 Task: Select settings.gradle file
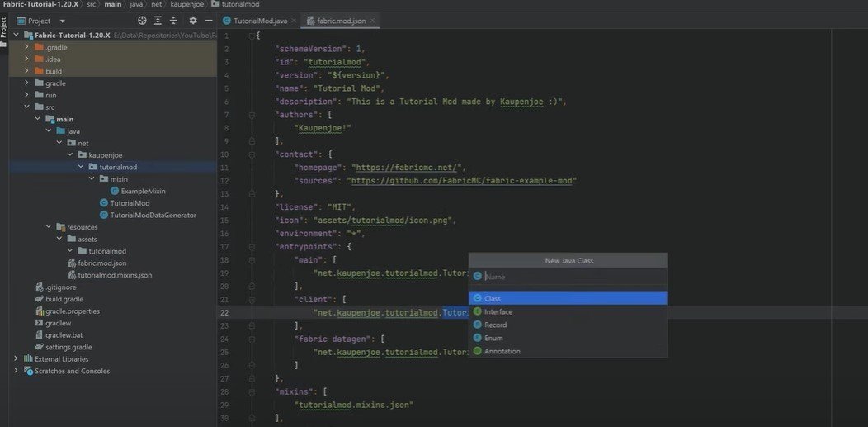click(x=68, y=347)
